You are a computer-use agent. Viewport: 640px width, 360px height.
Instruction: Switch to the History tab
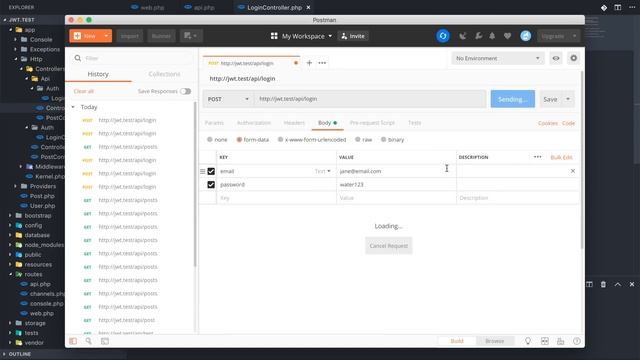pos(98,74)
